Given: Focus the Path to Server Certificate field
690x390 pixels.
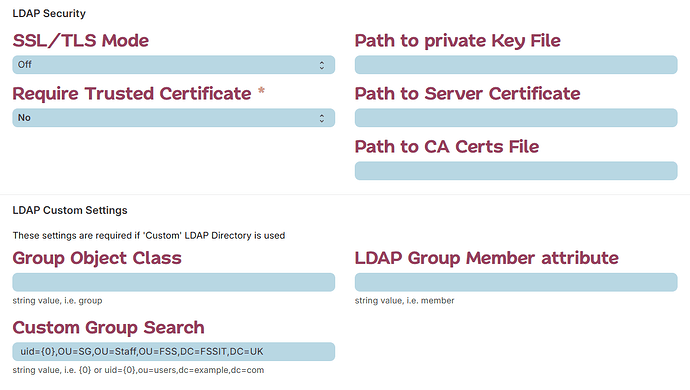Looking at the screenshot, I should (516, 118).
